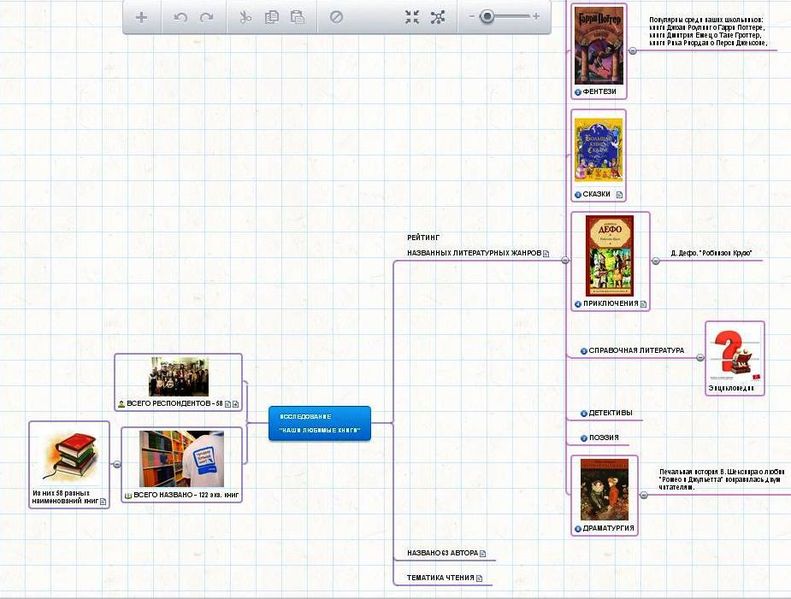The width and height of the screenshot is (791, 599).
Task: Zoom out with the minus sign
Action: pyautogui.click(x=472, y=17)
